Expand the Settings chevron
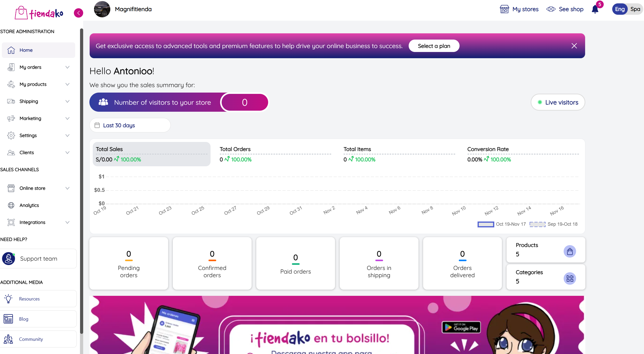This screenshot has width=644, height=354. point(67,135)
